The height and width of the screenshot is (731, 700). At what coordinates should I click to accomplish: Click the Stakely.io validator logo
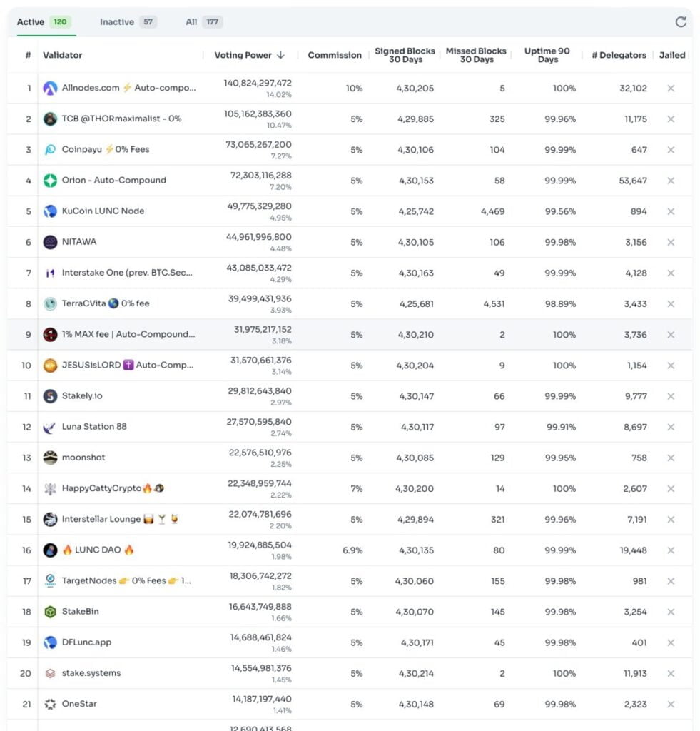[50, 396]
